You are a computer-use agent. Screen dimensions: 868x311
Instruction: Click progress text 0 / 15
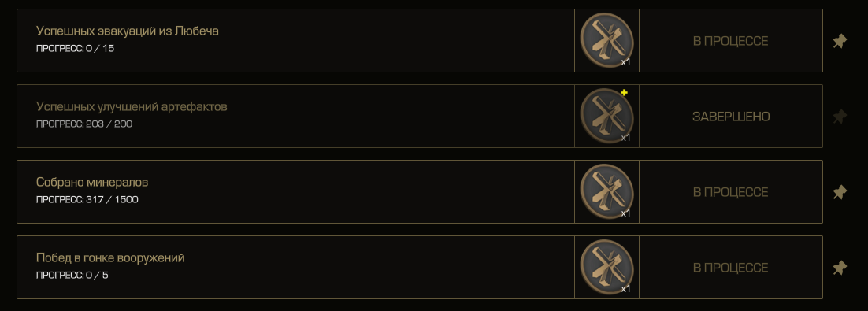pos(100,48)
